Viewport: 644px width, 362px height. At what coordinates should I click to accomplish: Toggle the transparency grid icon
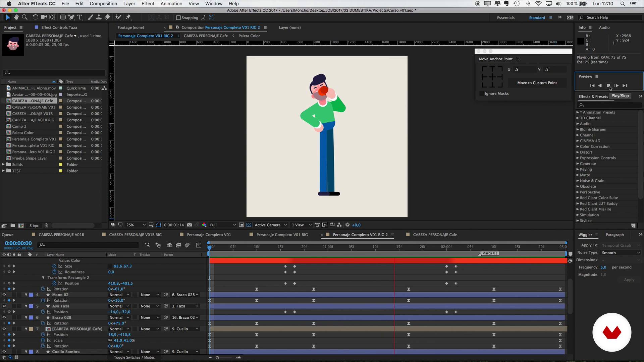coord(249,225)
